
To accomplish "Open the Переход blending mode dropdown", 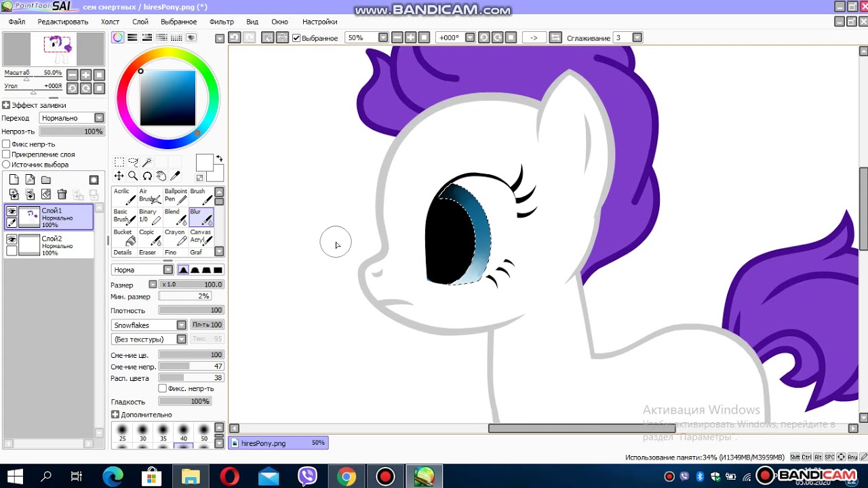I will [99, 118].
